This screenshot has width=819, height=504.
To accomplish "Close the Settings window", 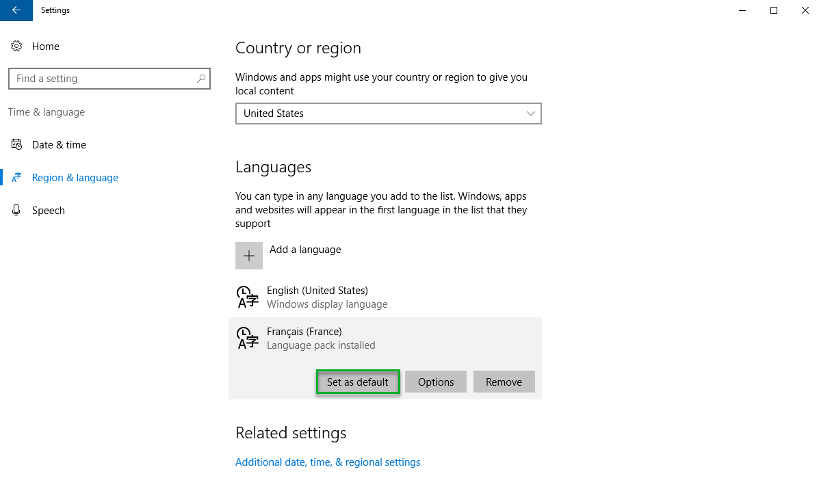I will [x=805, y=10].
